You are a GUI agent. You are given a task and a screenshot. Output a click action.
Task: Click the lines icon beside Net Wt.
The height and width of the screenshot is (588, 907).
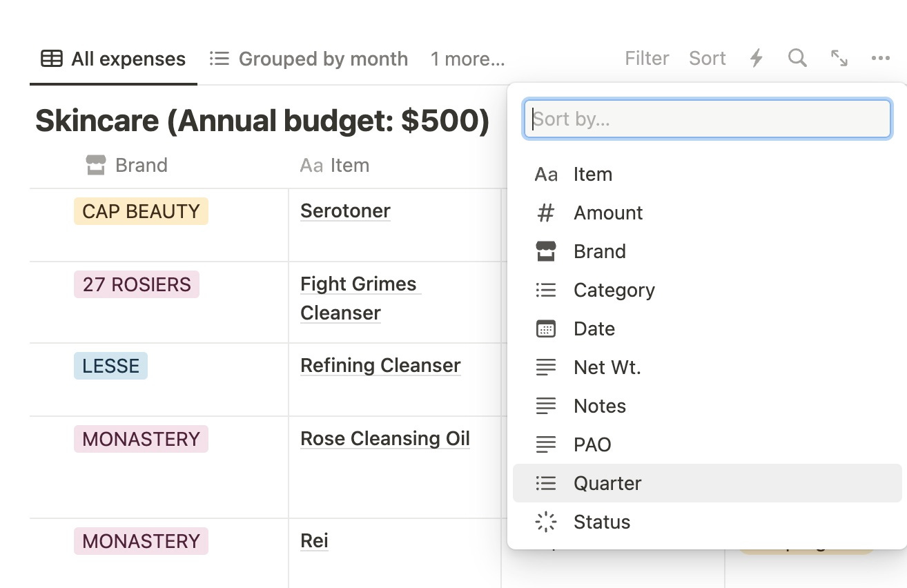point(545,367)
